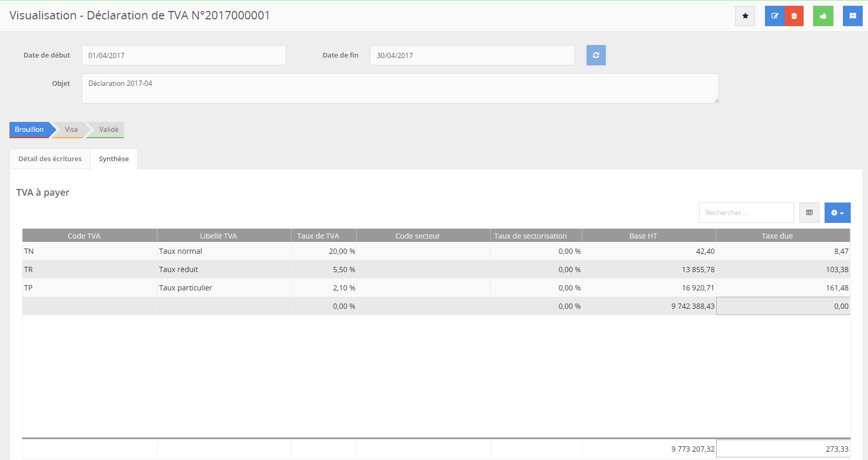Open the gear settings dropdown
The image size is (868, 460).
[x=837, y=213]
